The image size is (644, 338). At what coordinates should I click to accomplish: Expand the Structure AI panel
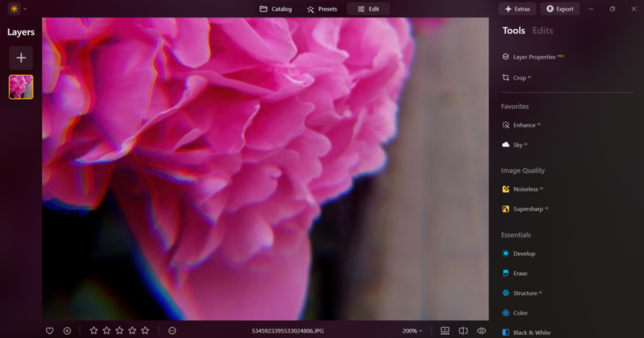point(525,294)
